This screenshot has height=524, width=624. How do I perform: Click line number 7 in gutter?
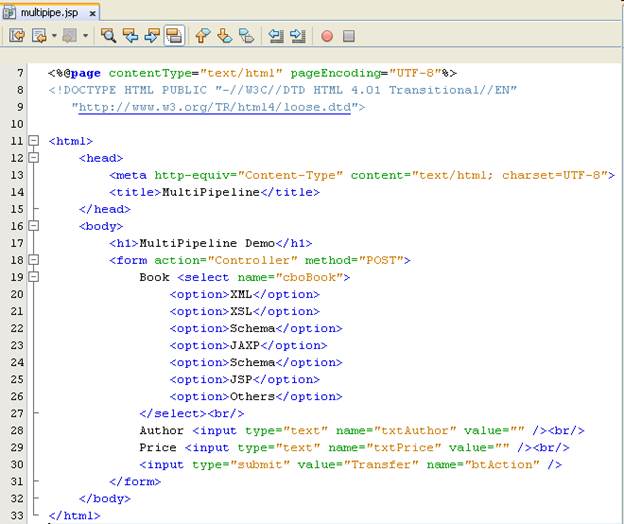coord(20,73)
